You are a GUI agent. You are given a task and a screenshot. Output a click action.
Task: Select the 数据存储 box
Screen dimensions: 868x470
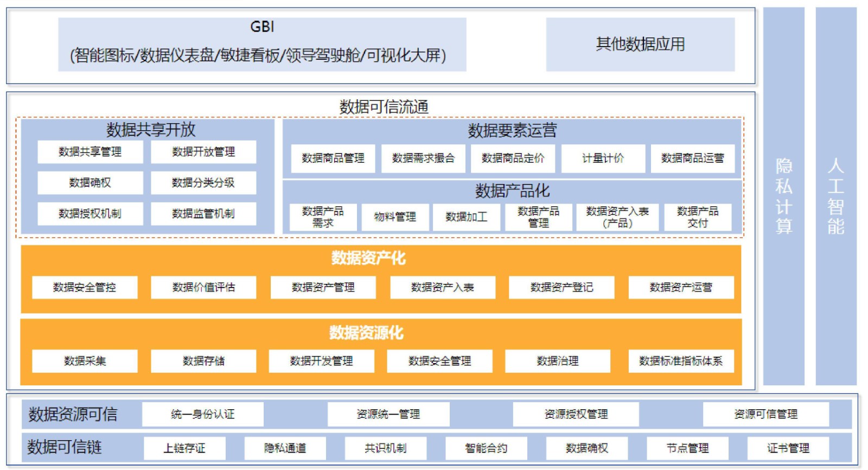(x=203, y=361)
